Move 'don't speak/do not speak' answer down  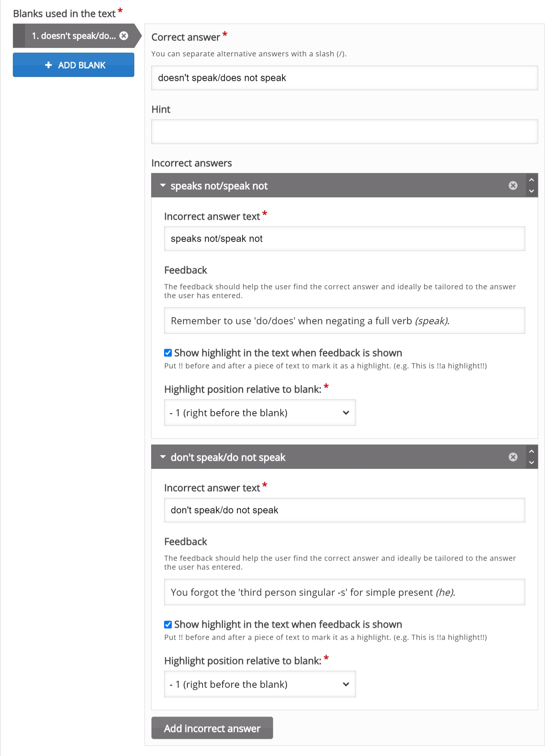(x=531, y=462)
